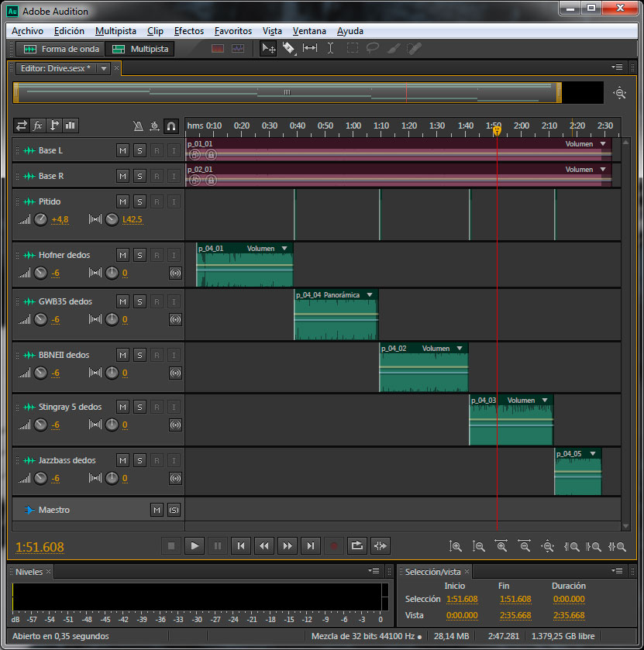This screenshot has height=650, width=644.
Task: Open the Ayuda menu
Action: [350, 31]
